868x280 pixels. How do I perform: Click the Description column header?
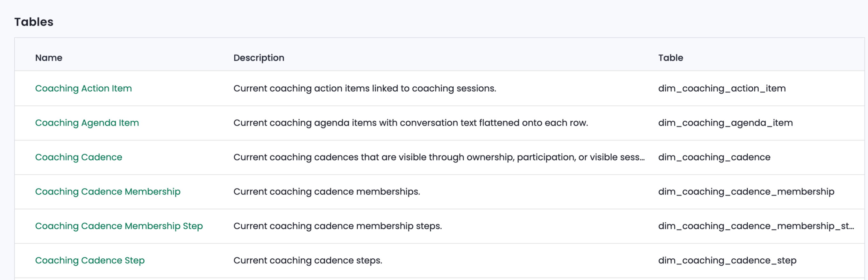pyautogui.click(x=259, y=58)
